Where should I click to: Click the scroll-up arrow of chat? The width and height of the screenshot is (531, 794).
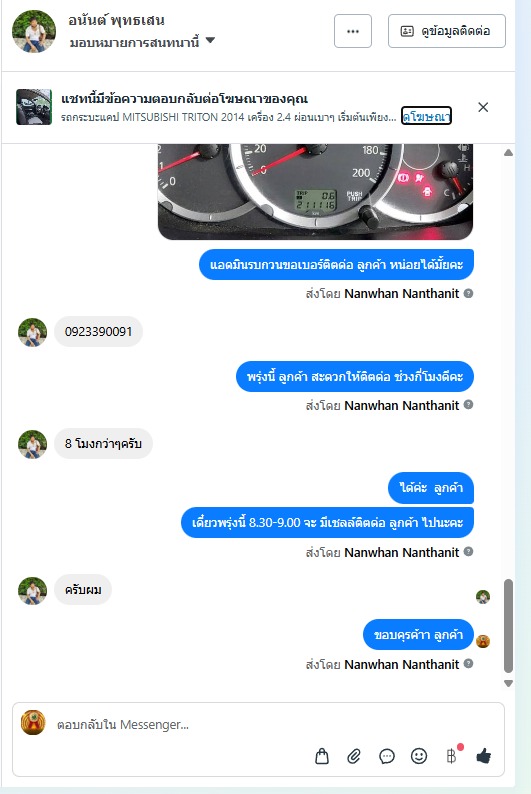click(x=509, y=152)
